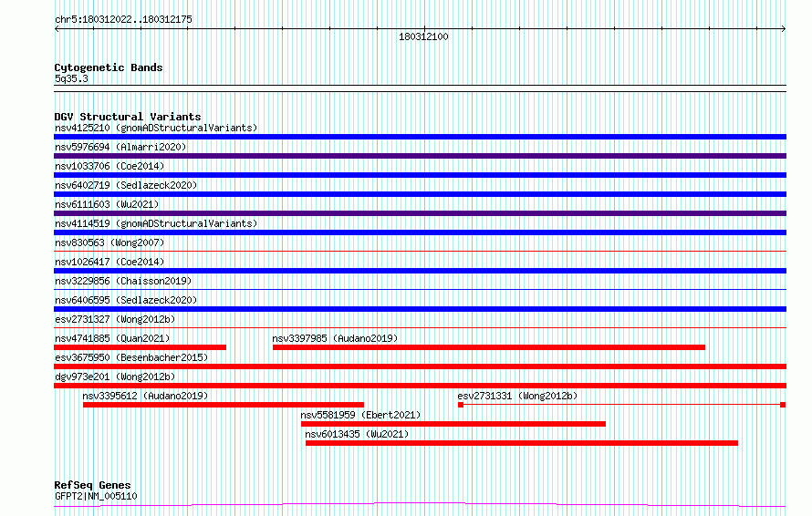Select the nsv6406595 (Sedlazeck2020) label
The image size is (812, 516).
click(x=126, y=300)
